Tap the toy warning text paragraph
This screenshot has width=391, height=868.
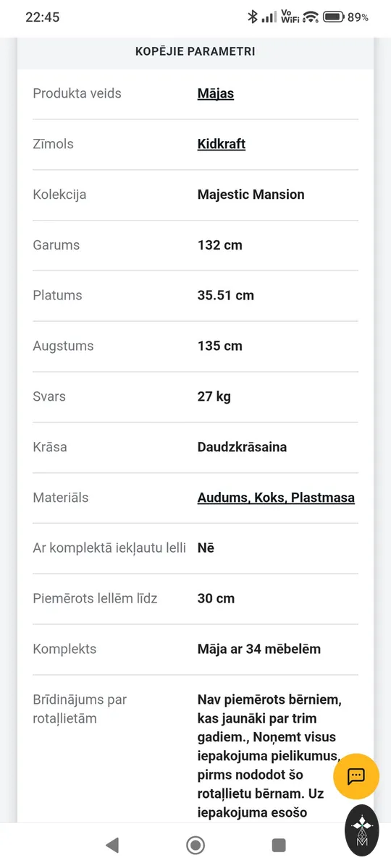point(269,756)
